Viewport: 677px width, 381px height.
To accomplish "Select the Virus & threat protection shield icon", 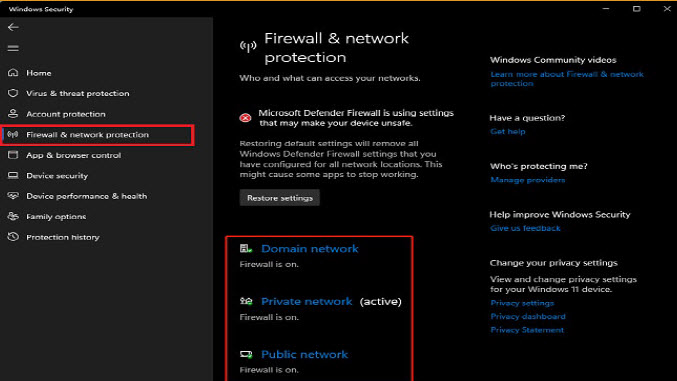I will point(13,93).
